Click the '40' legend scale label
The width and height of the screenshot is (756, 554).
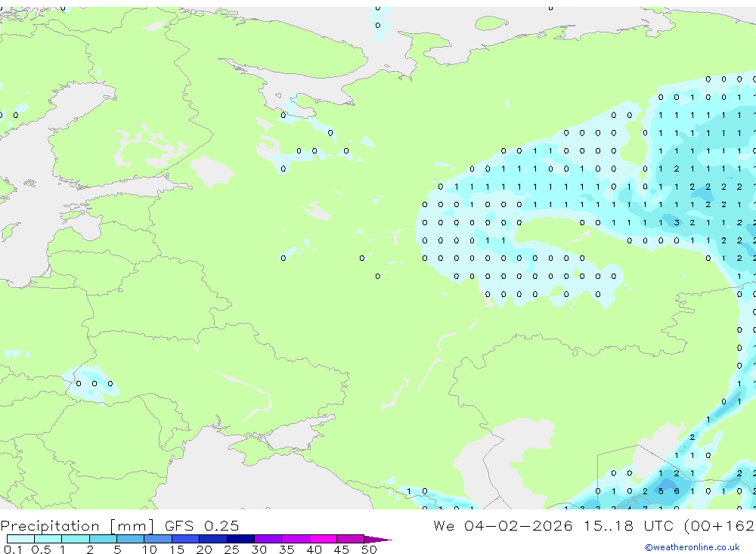(314, 549)
